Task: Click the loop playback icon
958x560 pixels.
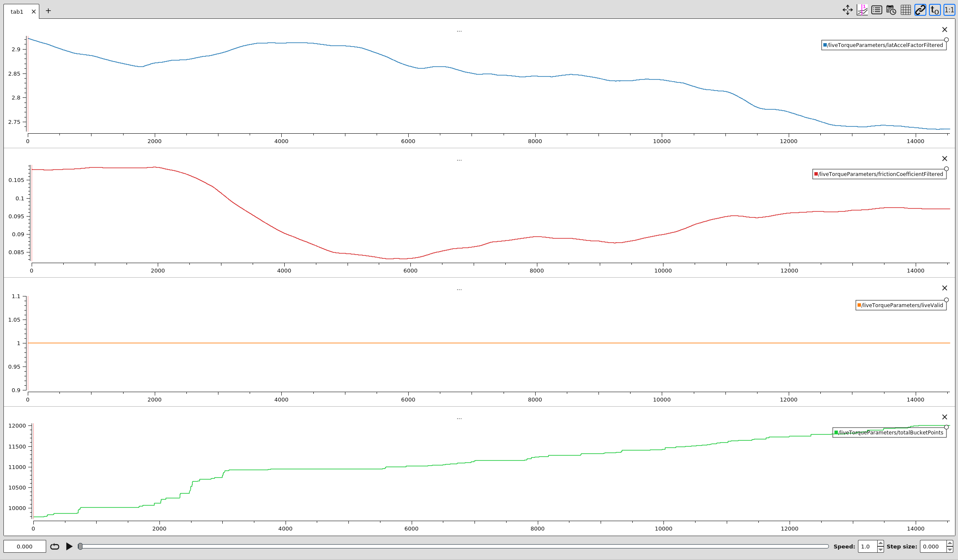Action: 55,546
